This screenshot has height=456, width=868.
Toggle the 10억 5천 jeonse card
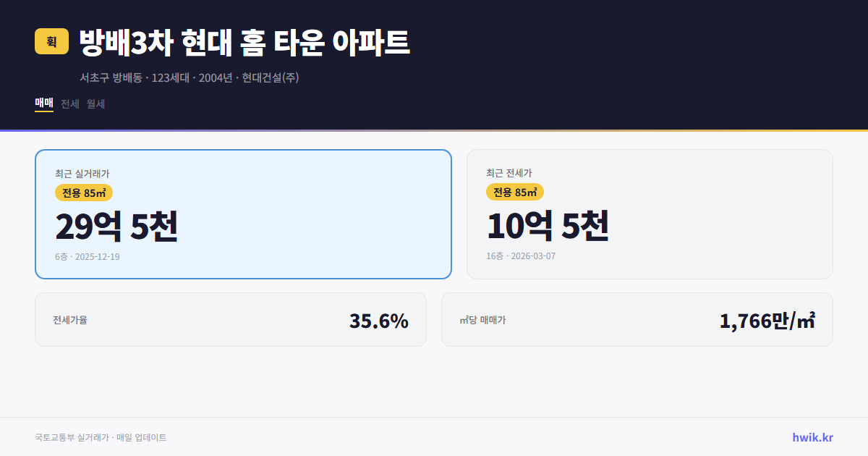(650, 214)
